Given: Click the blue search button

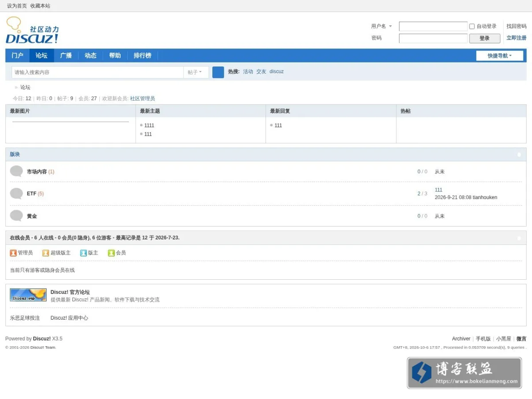Looking at the screenshot, I should [218, 72].
